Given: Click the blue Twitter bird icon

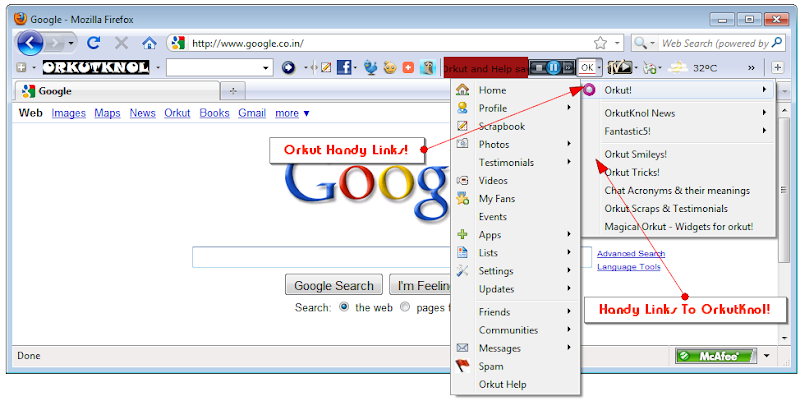Looking at the screenshot, I should (370, 67).
